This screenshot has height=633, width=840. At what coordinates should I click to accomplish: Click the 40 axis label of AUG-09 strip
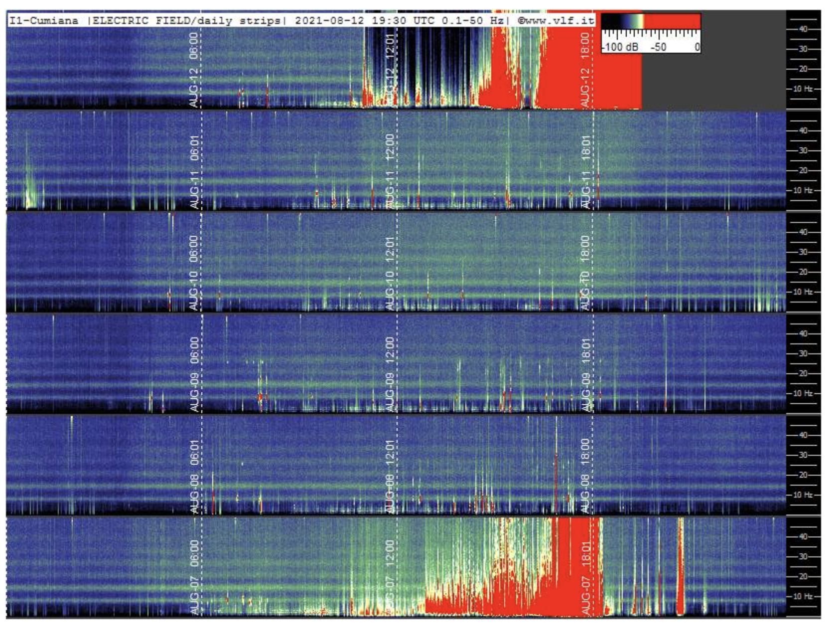point(803,333)
